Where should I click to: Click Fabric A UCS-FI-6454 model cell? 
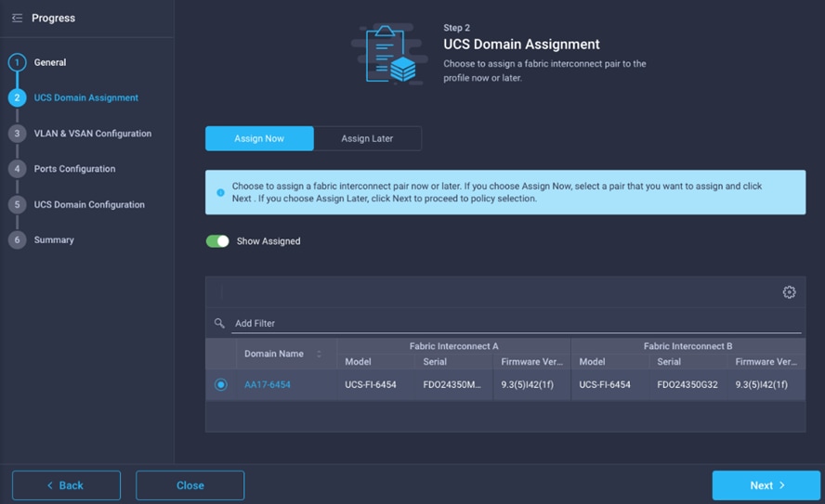click(x=371, y=384)
